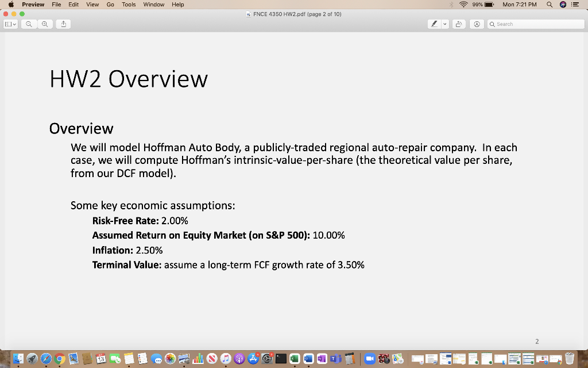Select the rotate page tool
Viewport: 588px width, 368px height.
(x=458, y=24)
